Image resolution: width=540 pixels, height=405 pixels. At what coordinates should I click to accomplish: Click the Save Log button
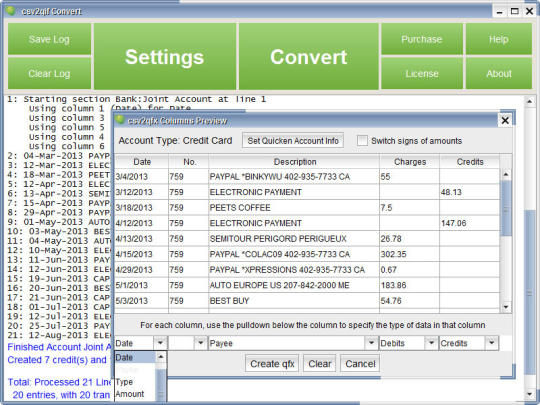tap(49, 39)
